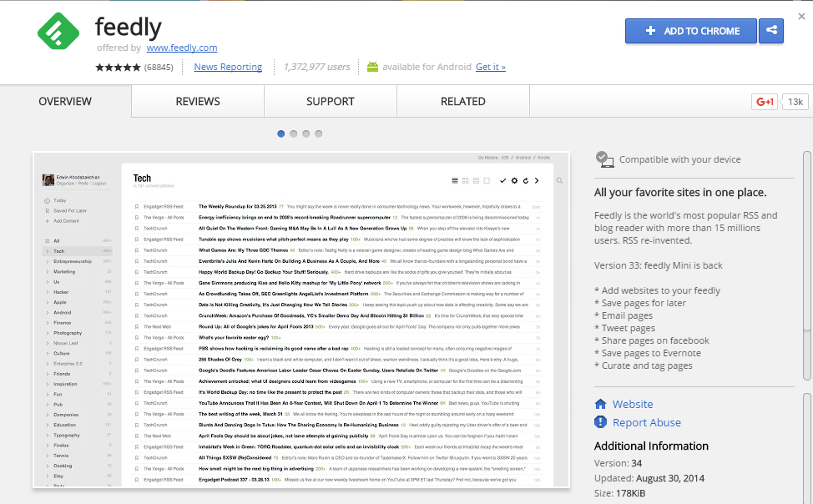
Task: Switch to the Overview tab
Action: [x=65, y=101]
